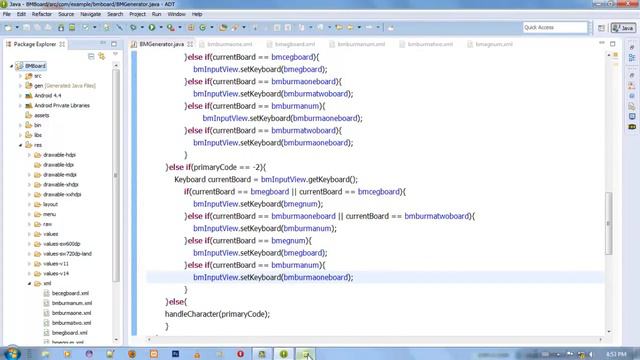
Task: Open the Outline side view icon
Action: click(632, 58)
